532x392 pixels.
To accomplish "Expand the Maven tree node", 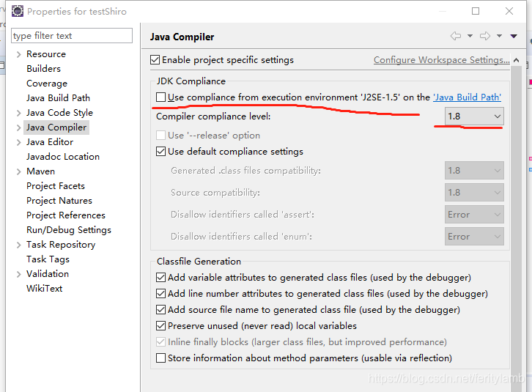I will click(x=18, y=171).
